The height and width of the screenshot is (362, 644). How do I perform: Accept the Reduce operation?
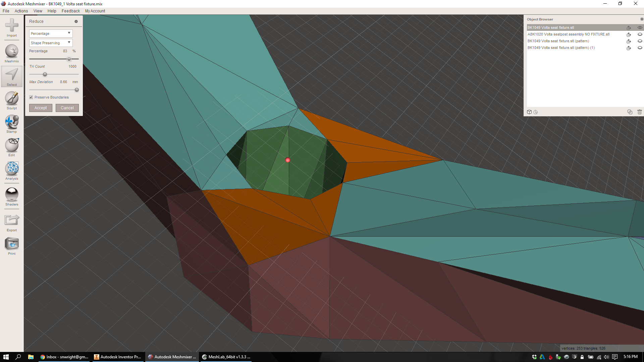[41, 108]
